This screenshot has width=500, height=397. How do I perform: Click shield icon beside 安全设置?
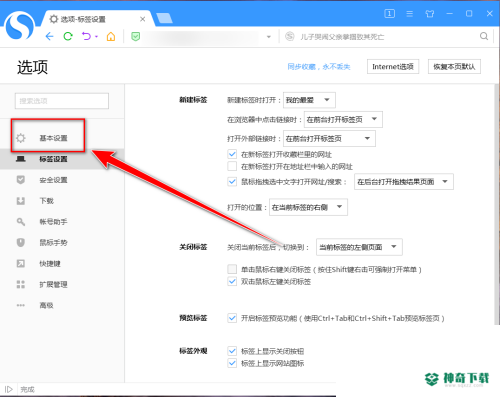tap(21, 180)
